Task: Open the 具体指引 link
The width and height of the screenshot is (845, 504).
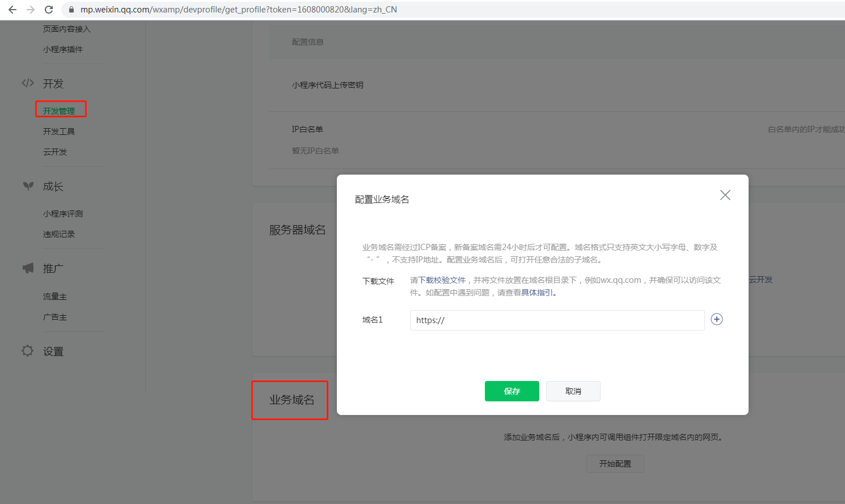Action: click(537, 293)
